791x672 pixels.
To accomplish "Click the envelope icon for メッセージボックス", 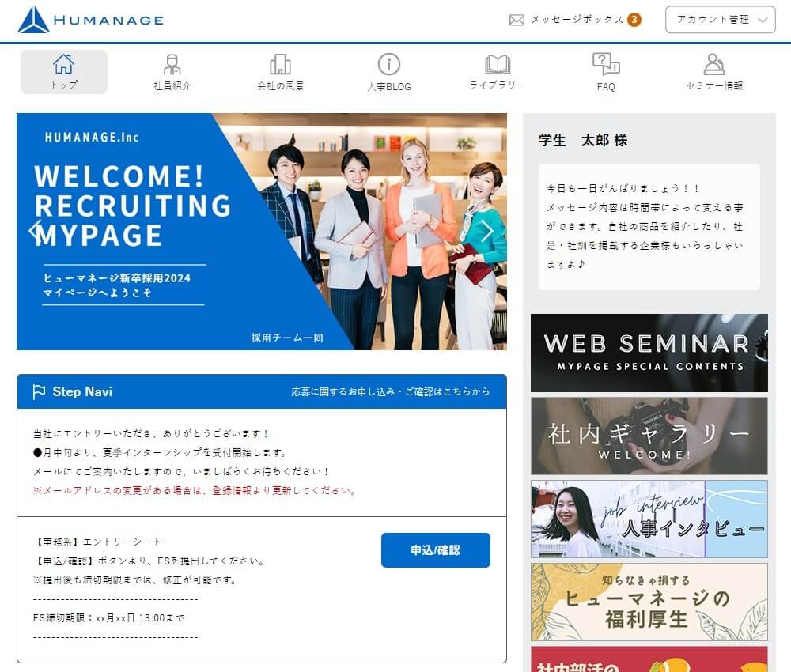I will pos(517,21).
